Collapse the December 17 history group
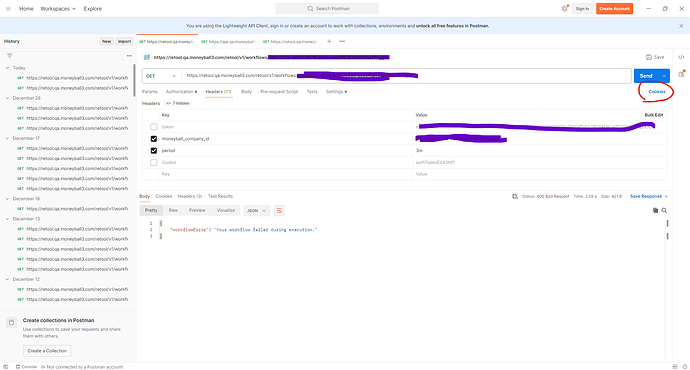The image size is (690, 370). pos(7,139)
